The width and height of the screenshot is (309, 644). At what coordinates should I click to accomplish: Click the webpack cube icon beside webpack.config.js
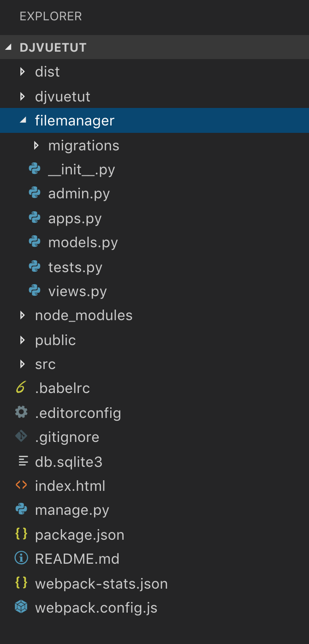pos(21,608)
